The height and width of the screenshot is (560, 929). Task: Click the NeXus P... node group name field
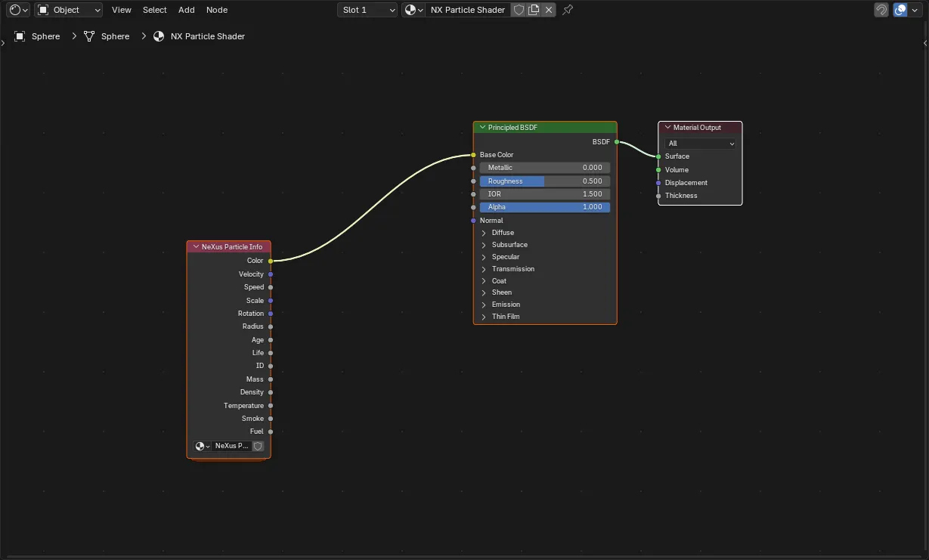231,446
